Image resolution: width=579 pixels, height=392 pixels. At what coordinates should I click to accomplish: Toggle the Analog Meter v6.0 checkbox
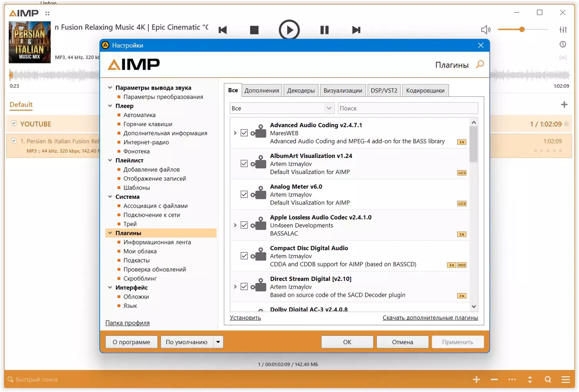tap(244, 194)
